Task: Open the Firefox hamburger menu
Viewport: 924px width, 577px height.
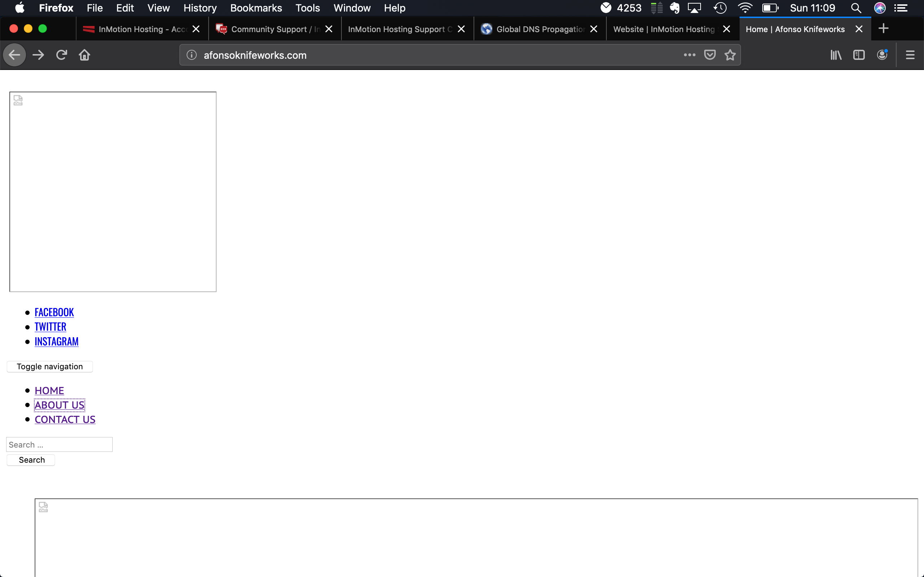Action: [910, 55]
